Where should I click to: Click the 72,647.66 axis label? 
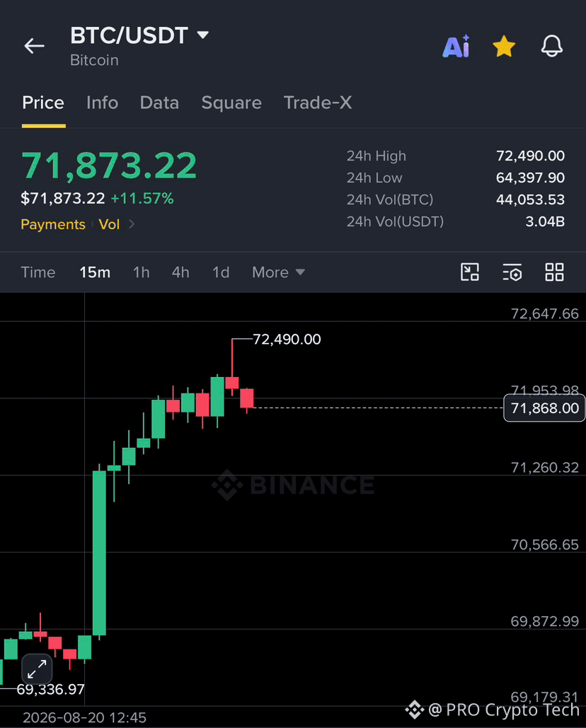coord(545,314)
